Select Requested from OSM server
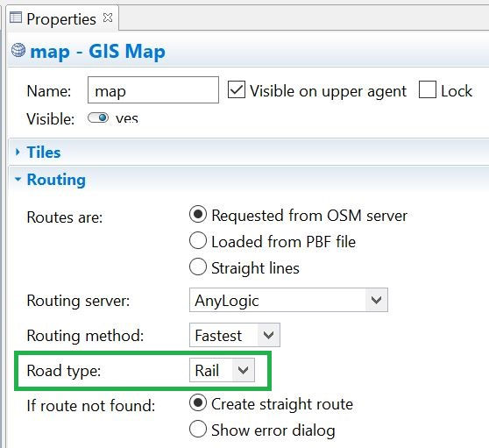The image size is (489, 448). [198, 214]
